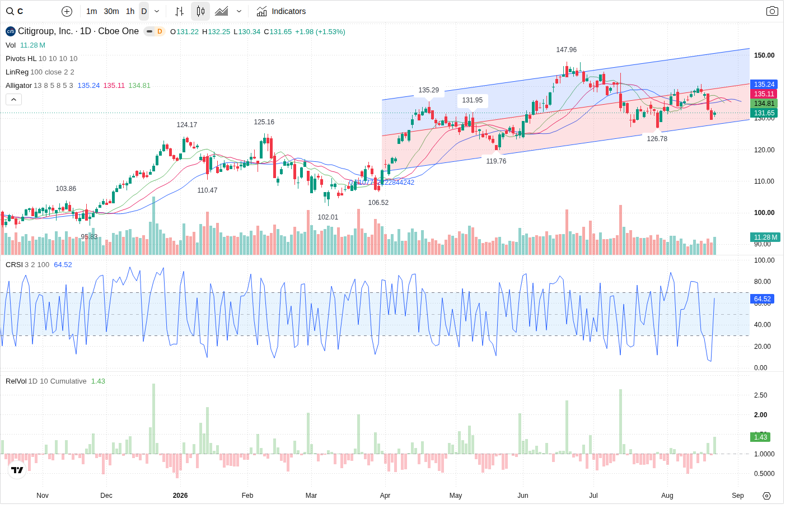Select the Pivots HL indicator legend
This screenshot has height=532, width=795.
21,59
